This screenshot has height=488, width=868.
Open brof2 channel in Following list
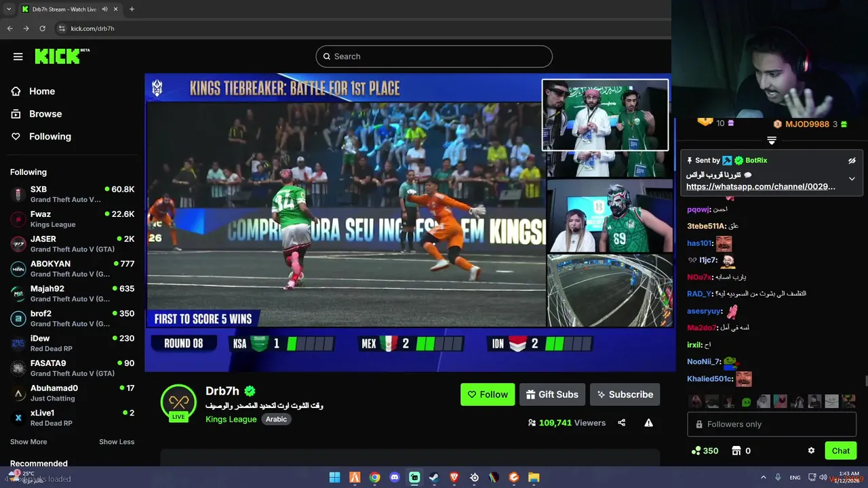[72, 319]
